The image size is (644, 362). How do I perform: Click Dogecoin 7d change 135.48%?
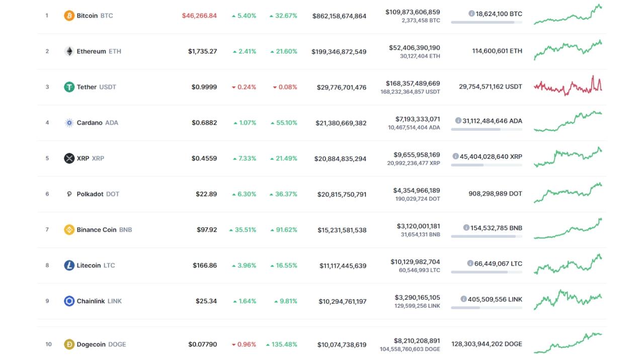click(282, 344)
